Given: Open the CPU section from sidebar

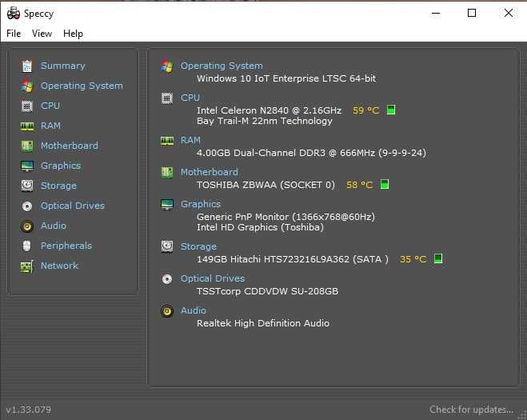Looking at the screenshot, I should pos(50,106).
